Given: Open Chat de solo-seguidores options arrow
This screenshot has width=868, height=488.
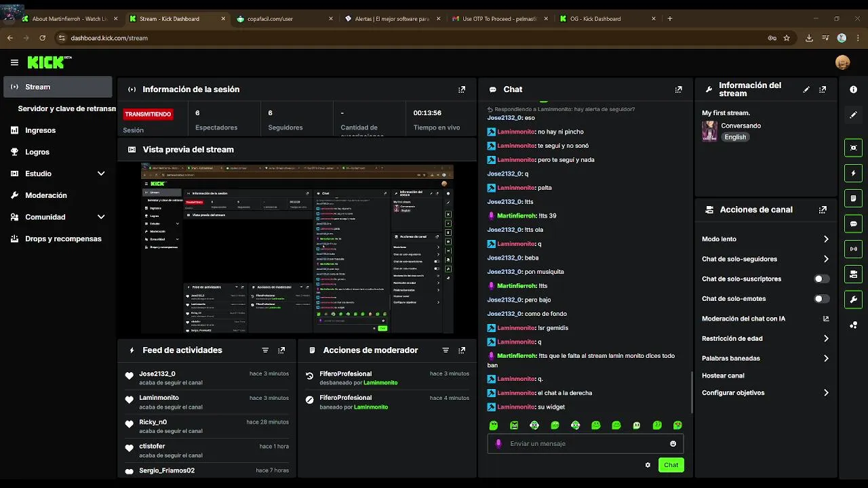Looking at the screenshot, I should 826,259.
